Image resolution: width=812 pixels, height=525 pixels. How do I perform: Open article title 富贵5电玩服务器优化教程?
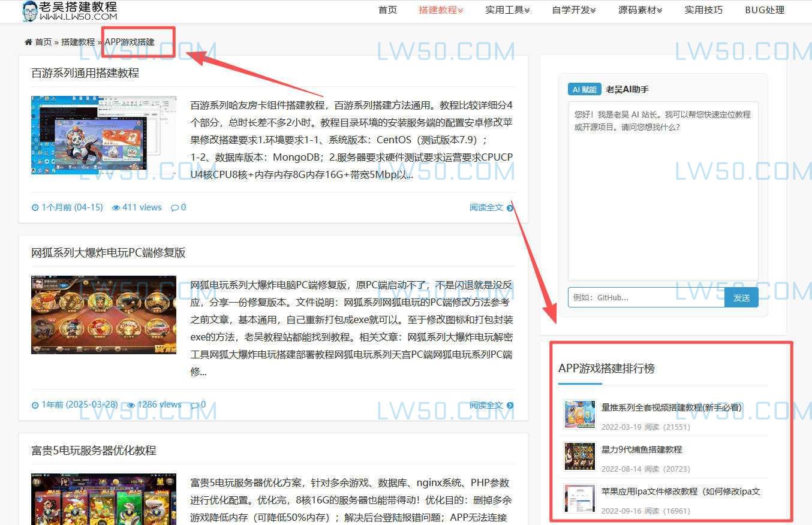tap(94, 451)
